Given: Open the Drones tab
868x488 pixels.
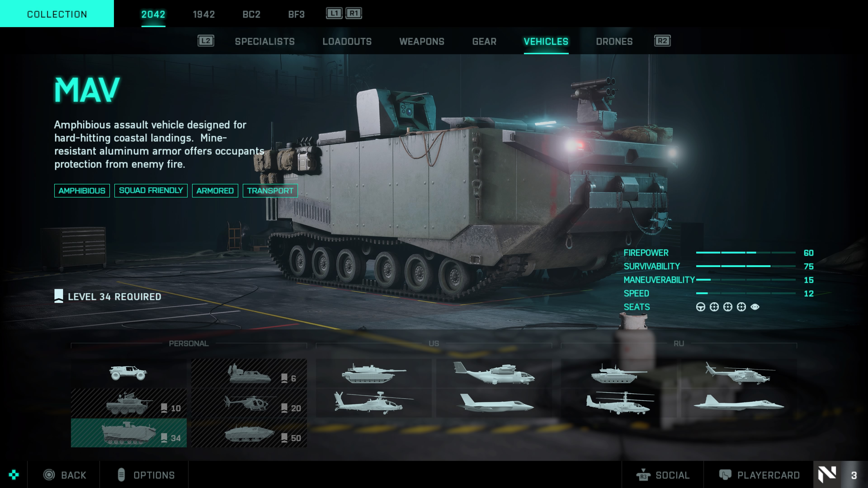Looking at the screenshot, I should point(614,41).
